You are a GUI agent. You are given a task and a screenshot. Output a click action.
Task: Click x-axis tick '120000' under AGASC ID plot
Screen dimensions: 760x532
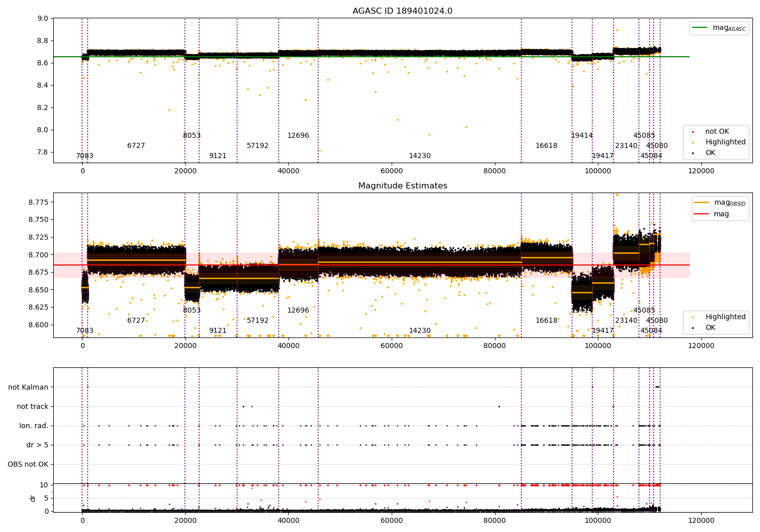701,171
